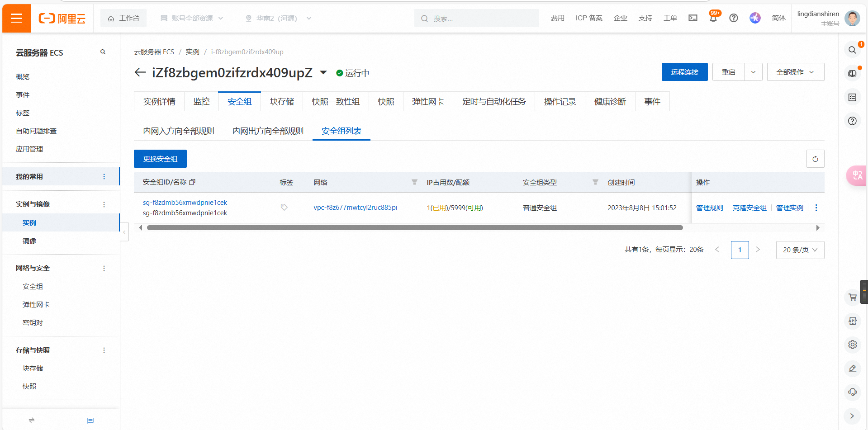Open more actions for security group row
The width and height of the screenshot is (868, 430).
[816, 208]
